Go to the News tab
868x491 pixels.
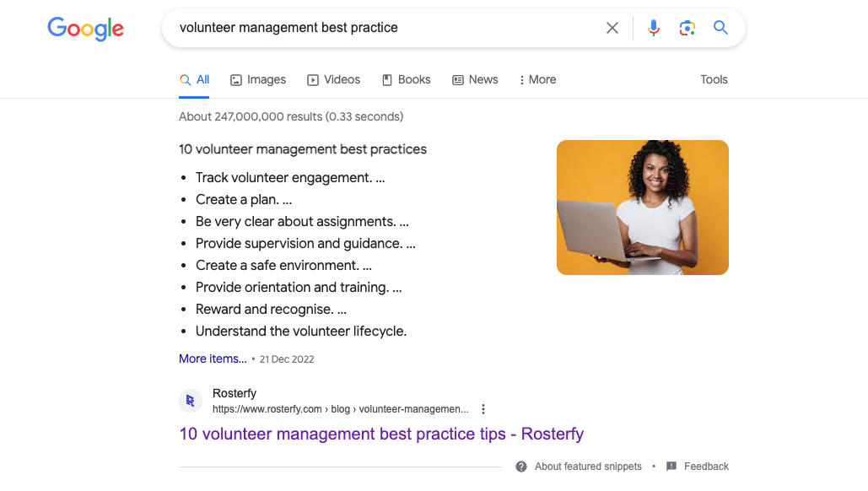click(x=475, y=79)
